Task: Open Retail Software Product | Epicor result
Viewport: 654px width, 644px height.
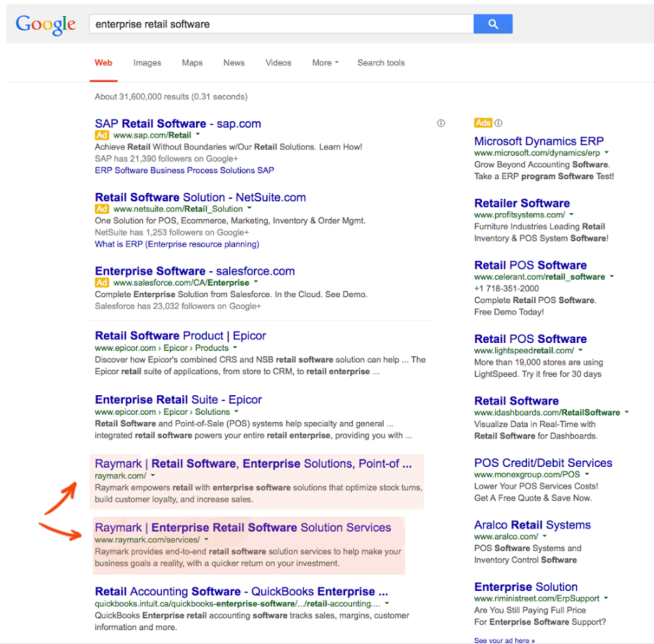Action: point(180,336)
